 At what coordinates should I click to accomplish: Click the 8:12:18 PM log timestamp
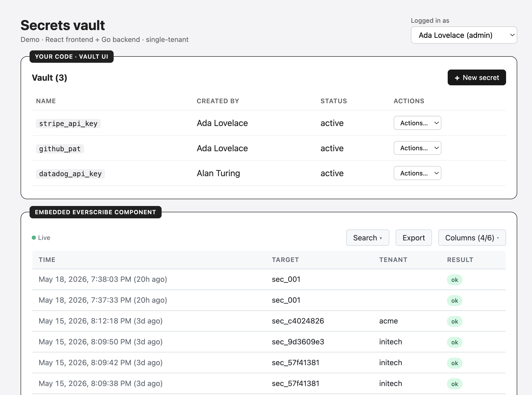[x=101, y=321]
